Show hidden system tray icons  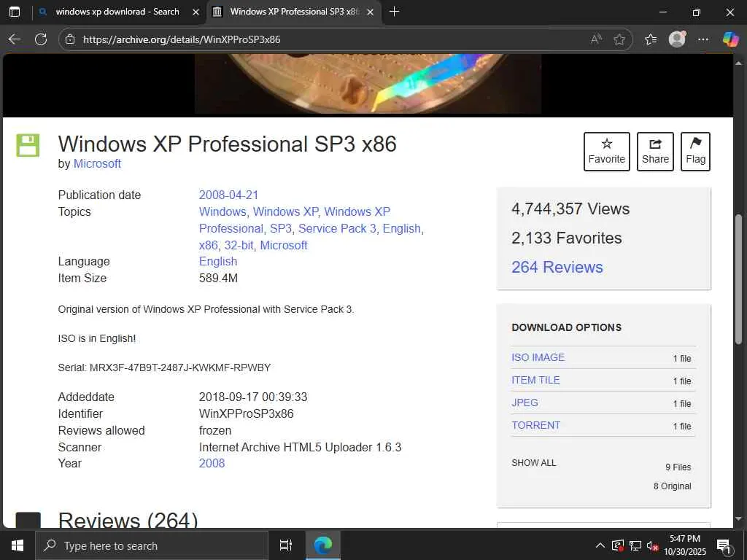point(600,545)
